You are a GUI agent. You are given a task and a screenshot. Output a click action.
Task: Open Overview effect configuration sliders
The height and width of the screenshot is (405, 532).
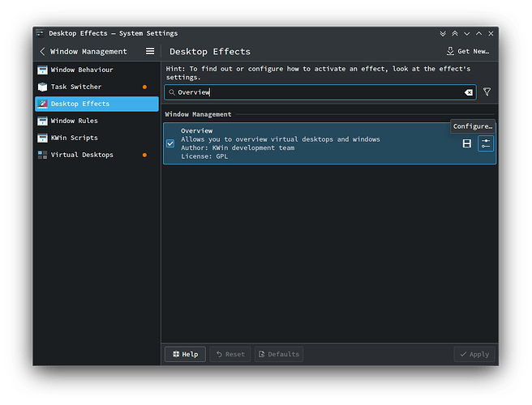tap(486, 143)
